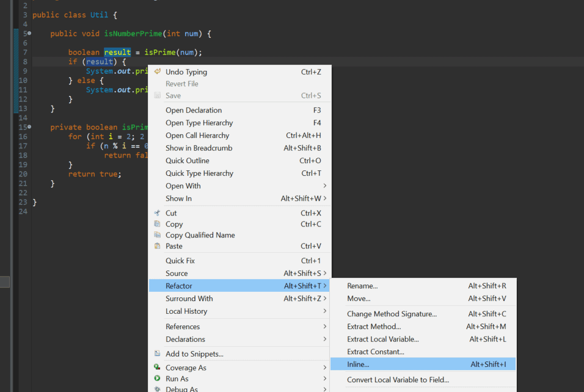
Task: Click the Paste clipboard icon
Action: pos(157,246)
